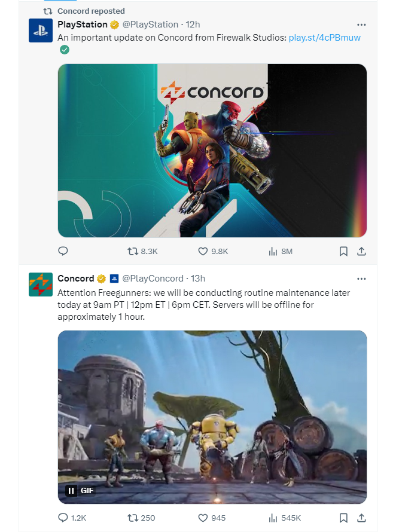Repost the PlayStation Concord update
The width and height of the screenshot is (399, 532).
click(x=142, y=252)
